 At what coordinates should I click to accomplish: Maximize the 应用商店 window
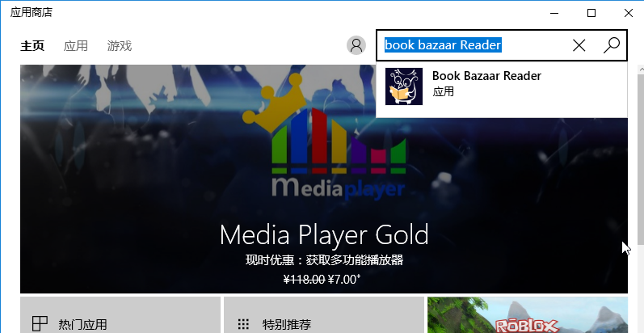[x=591, y=13]
